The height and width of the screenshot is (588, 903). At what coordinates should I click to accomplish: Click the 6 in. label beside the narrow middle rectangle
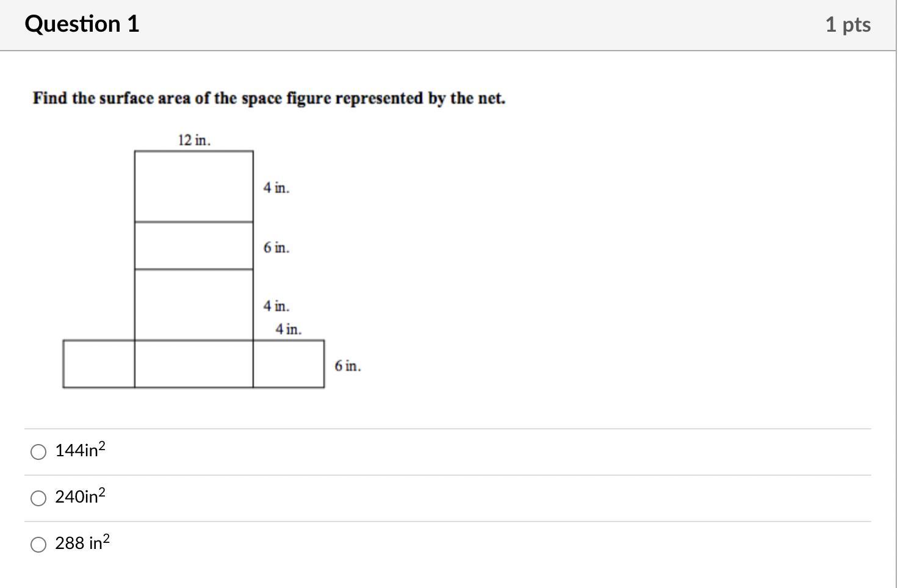(x=276, y=247)
